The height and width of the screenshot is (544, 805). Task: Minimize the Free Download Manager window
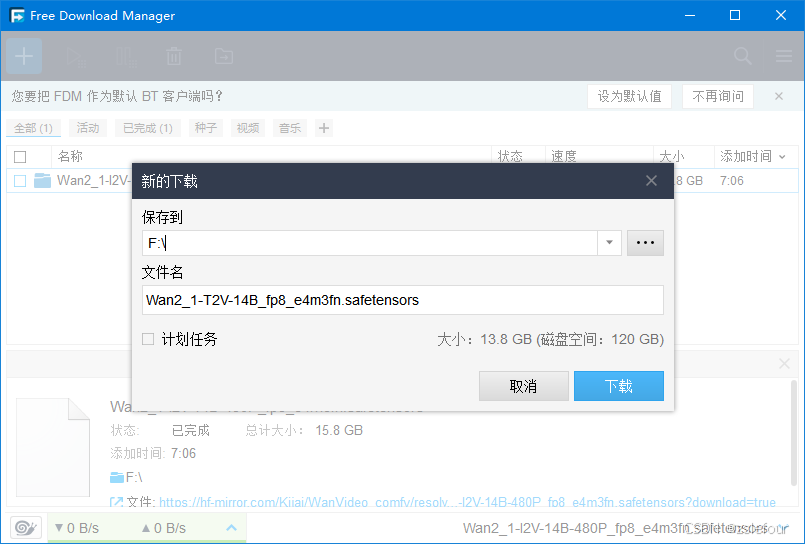(x=690, y=15)
